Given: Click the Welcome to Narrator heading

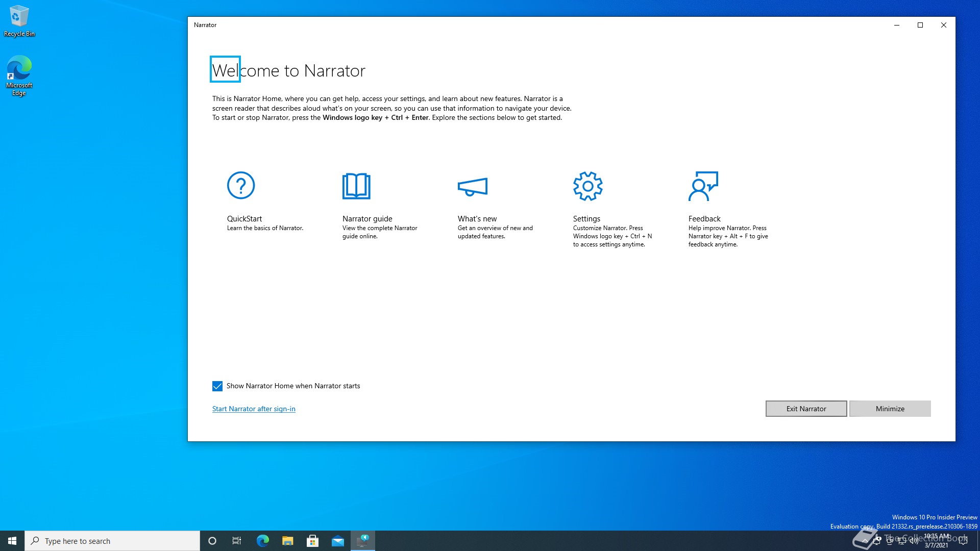Looking at the screenshot, I should point(288,70).
